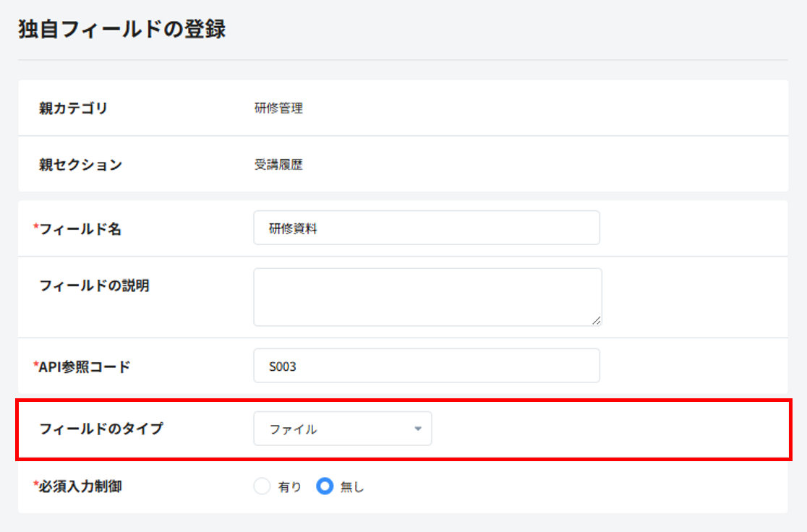
Task: Click the caret arrow in the field type combo box
Action: tap(417, 429)
